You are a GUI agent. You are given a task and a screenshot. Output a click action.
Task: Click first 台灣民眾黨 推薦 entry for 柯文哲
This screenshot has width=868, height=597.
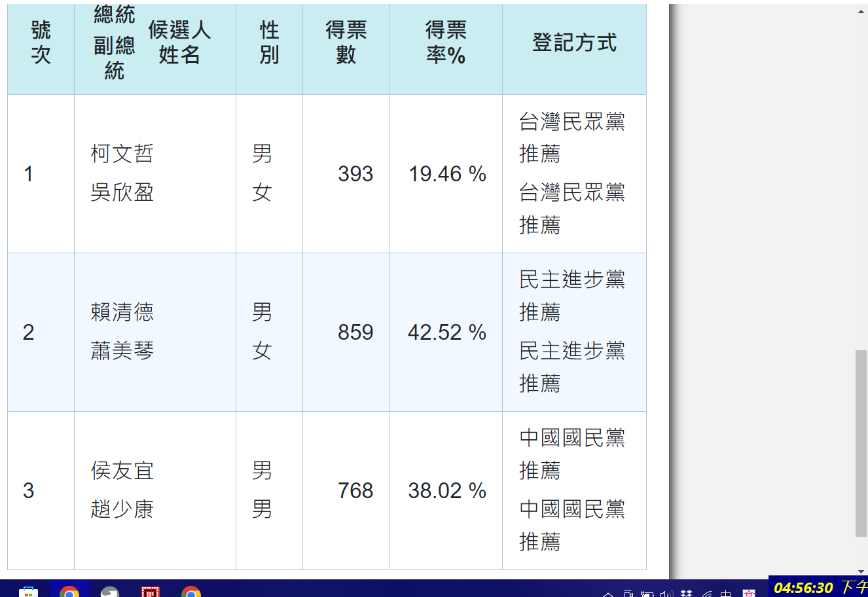point(572,137)
